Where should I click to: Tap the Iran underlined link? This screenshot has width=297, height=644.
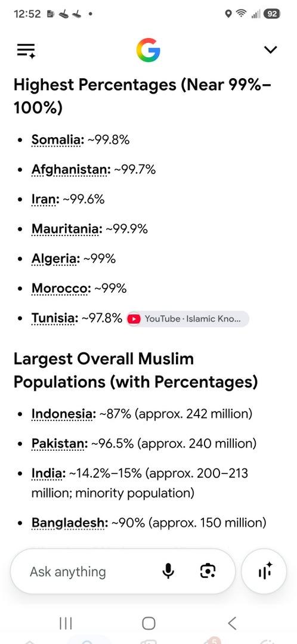point(45,199)
